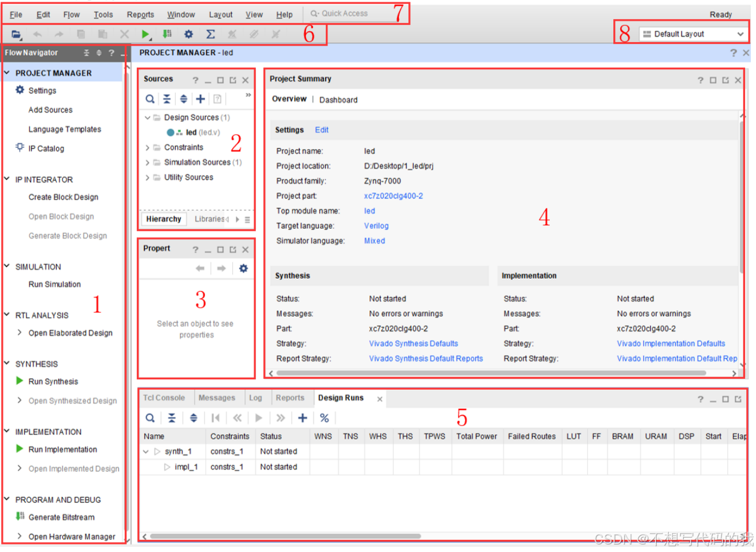
Task: Click the led.v module dot icon
Action: [170, 132]
